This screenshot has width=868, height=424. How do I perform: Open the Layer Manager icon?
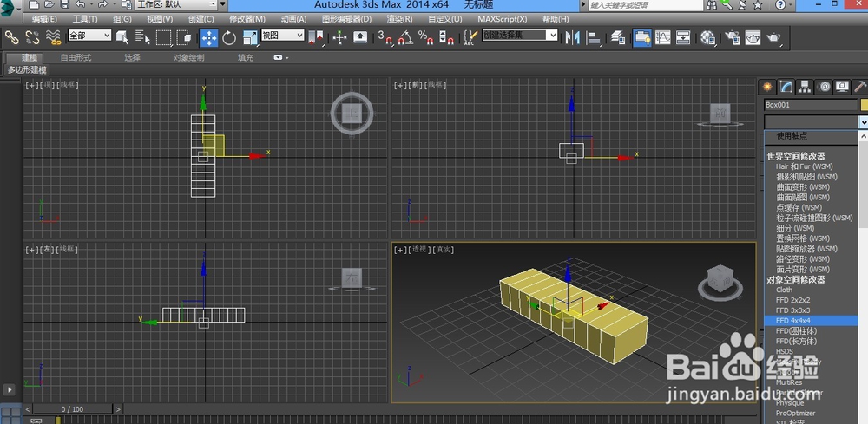pyautogui.click(x=618, y=37)
